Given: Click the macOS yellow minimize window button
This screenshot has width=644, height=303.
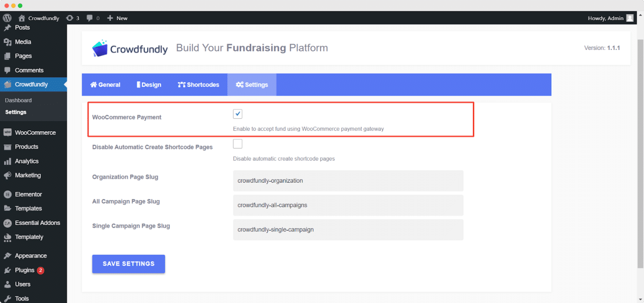Looking at the screenshot, I should tap(13, 5).
